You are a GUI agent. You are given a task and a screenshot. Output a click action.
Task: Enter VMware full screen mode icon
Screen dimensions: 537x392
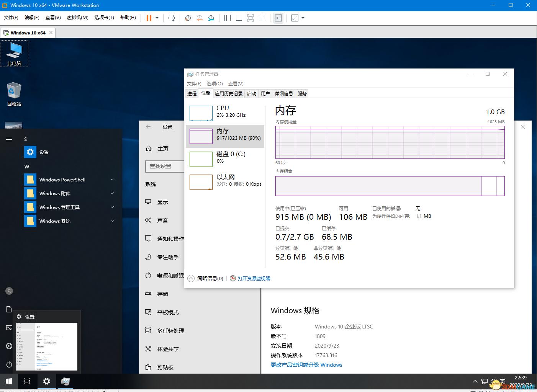pos(250,18)
